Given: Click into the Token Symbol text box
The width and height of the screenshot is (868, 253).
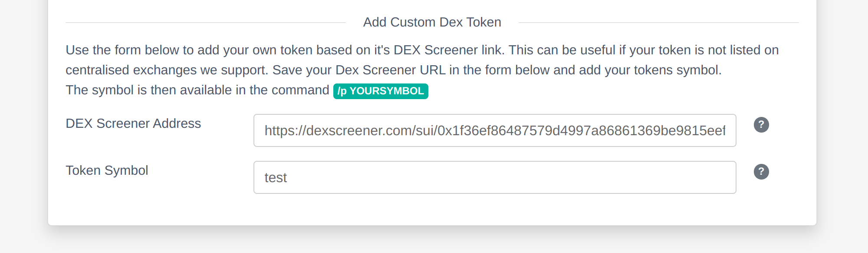Looking at the screenshot, I should coord(495,177).
